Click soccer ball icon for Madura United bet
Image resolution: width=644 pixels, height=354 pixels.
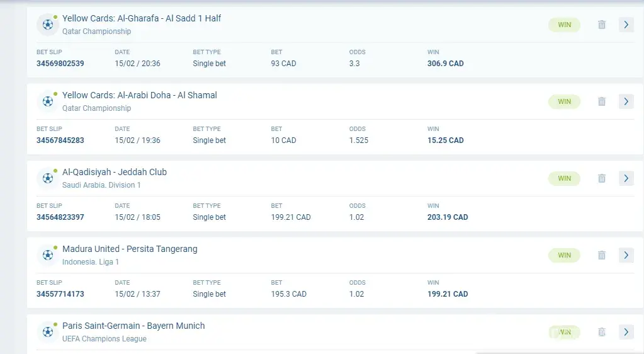tap(47, 255)
